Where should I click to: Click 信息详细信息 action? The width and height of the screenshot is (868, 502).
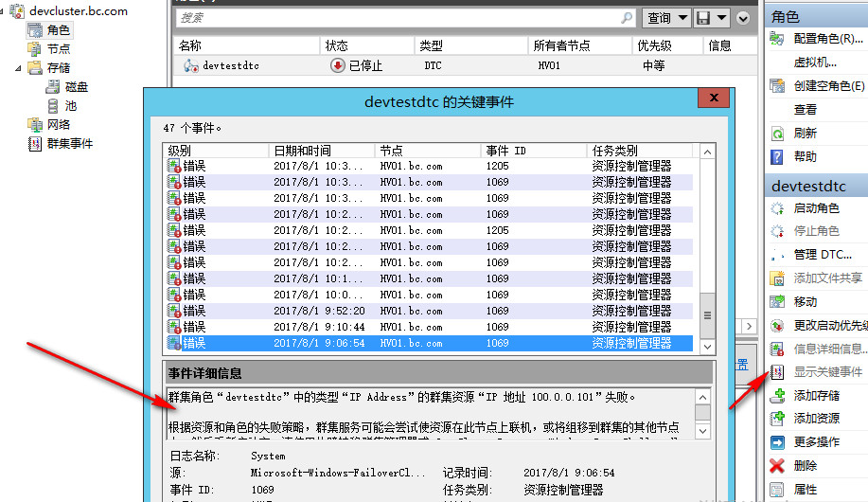point(830,350)
